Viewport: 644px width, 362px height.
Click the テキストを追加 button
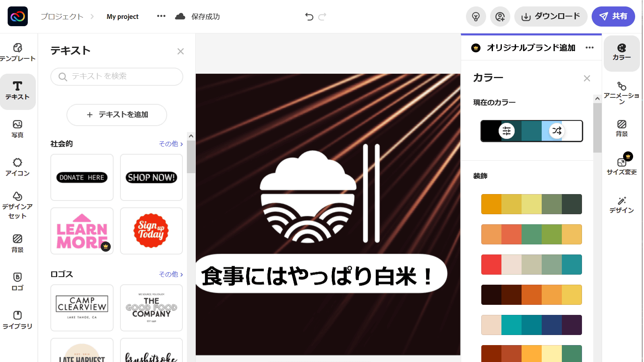117,115
